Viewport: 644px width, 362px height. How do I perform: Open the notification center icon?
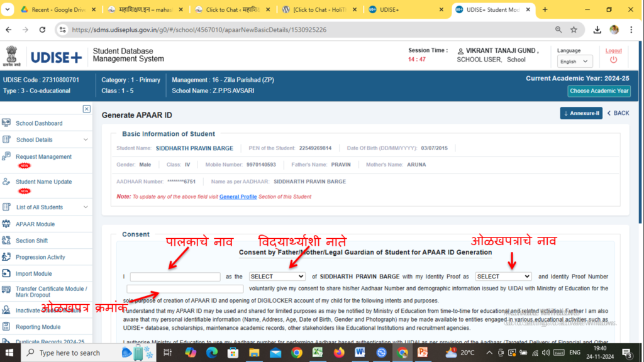(627, 353)
